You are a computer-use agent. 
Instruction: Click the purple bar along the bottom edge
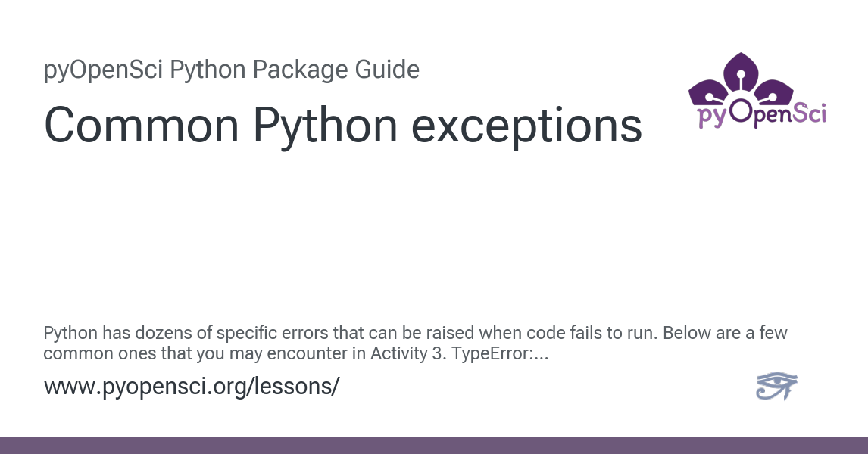coord(434,445)
